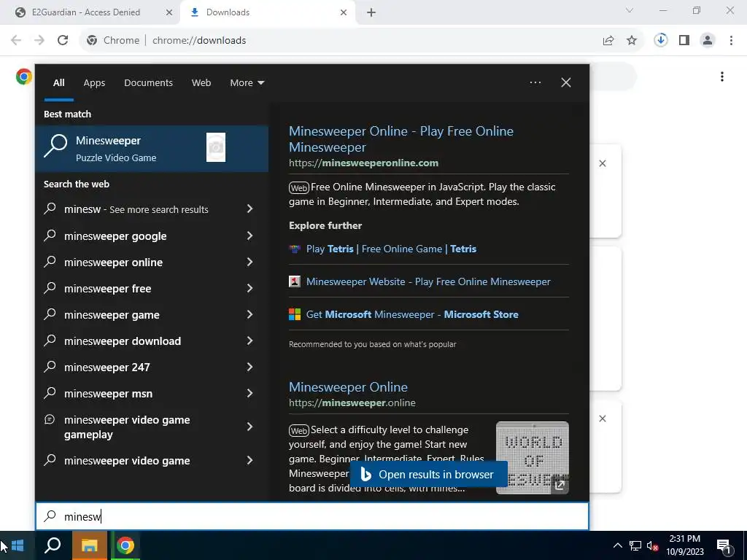This screenshot has width=747, height=560.
Task: Expand the 'minesweeper game' suggestion arrow
Action: pos(249,314)
